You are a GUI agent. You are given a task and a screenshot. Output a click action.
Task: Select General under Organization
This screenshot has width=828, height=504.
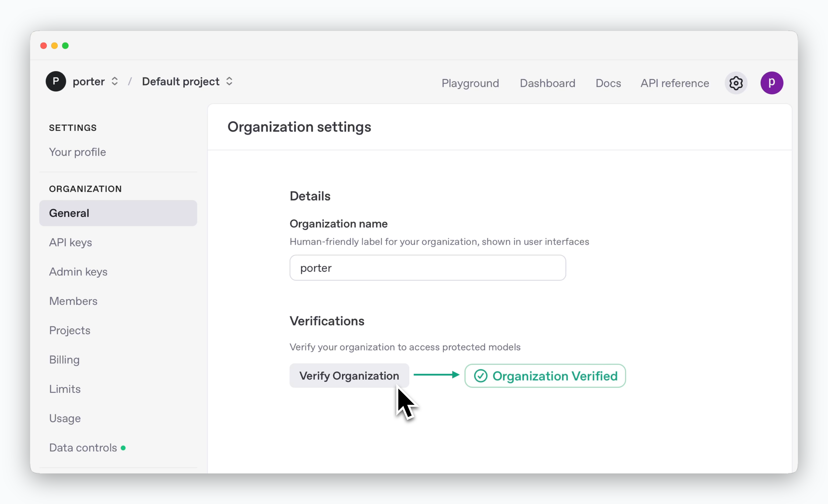coord(118,213)
